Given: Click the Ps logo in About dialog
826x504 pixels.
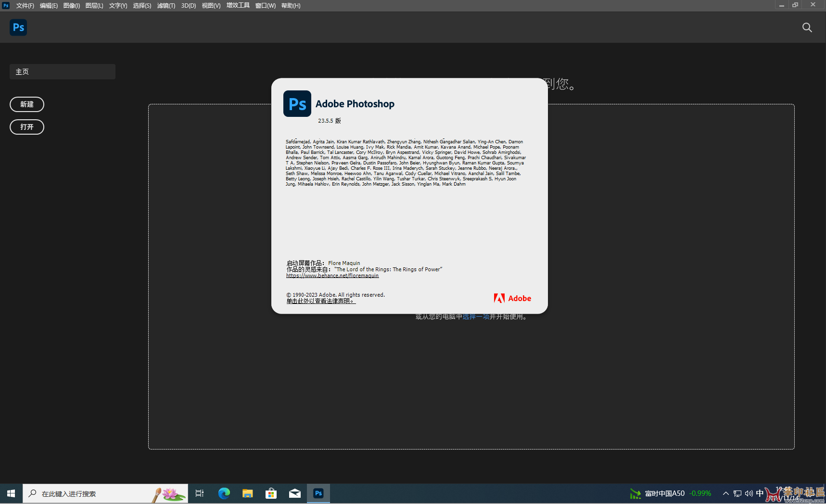Looking at the screenshot, I should tap(297, 103).
